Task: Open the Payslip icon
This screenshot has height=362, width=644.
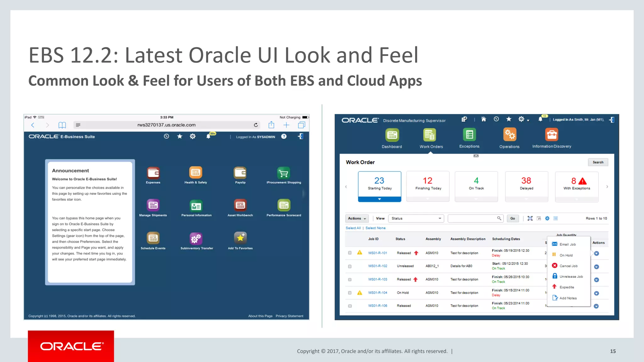Action: 240,173
